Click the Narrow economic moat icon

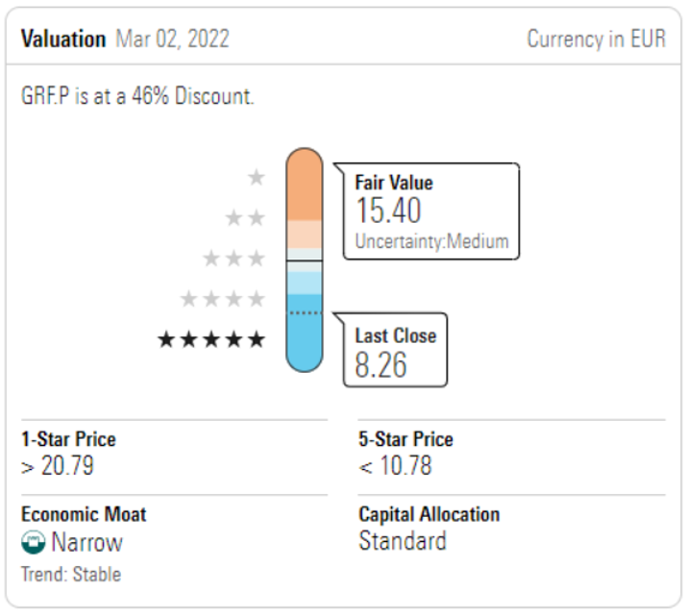coord(34,543)
